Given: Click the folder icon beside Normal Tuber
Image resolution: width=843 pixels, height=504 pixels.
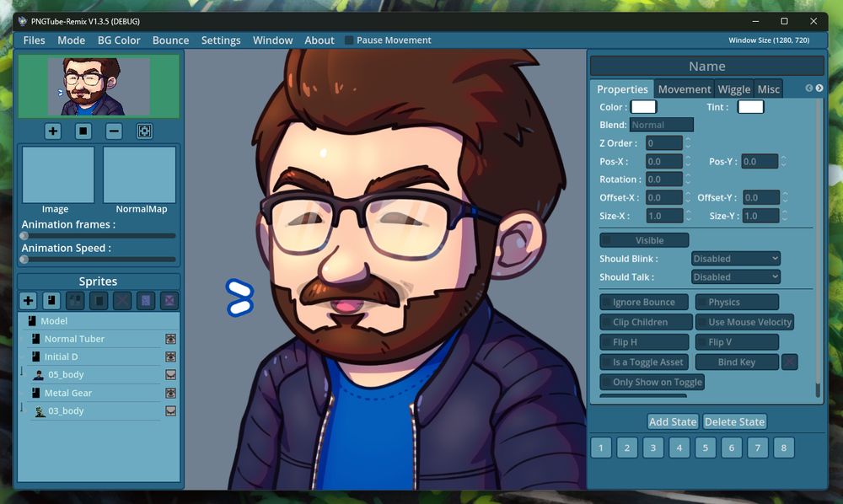Looking at the screenshot, I should [x=36, y=339].
